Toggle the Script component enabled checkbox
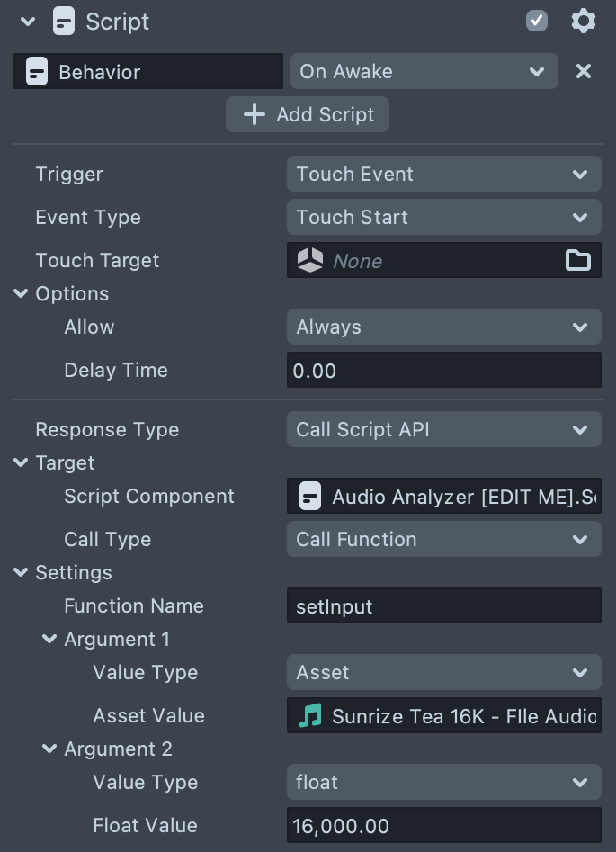The image size is (616, 852). [537, 21]
